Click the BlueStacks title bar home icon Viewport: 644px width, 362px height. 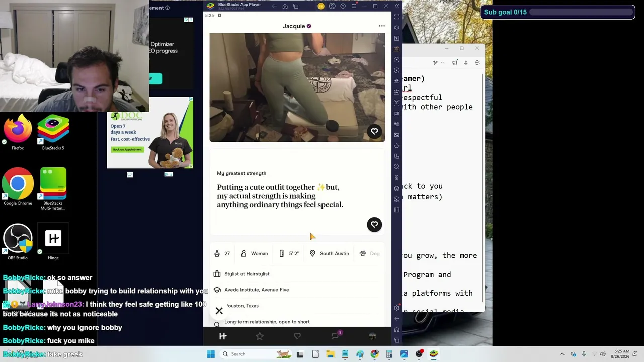point(285,6)
